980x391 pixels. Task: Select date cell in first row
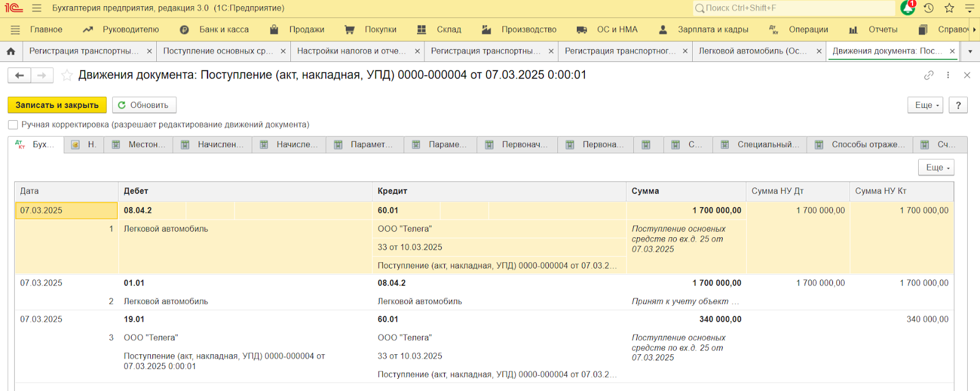(66, 210)
